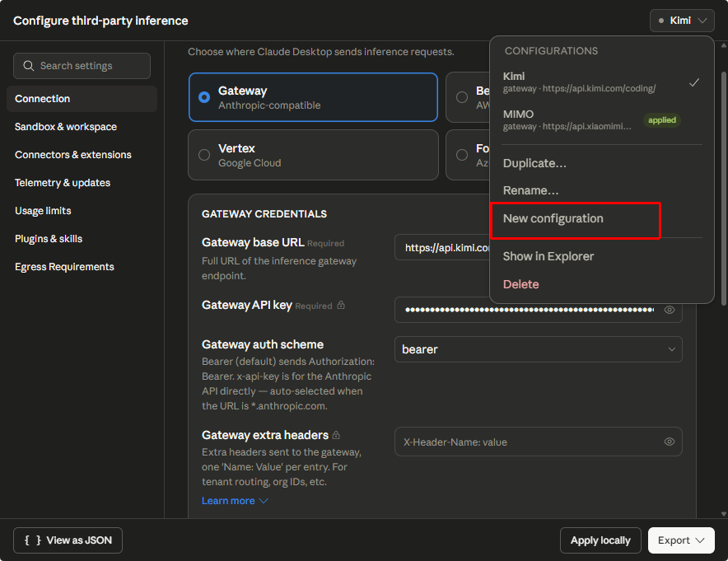Open Plugins & skills settings

(x=82, y=239)
